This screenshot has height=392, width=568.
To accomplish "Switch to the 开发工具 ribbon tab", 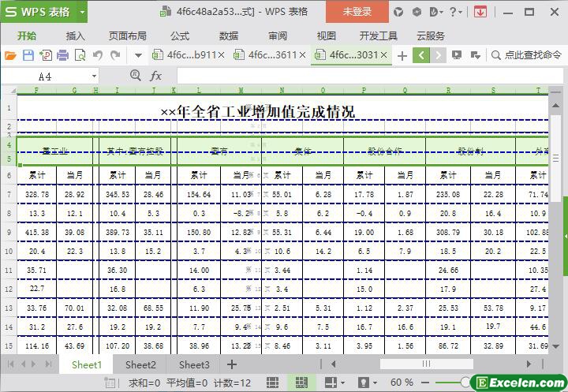I will click(x=379, y=35).
